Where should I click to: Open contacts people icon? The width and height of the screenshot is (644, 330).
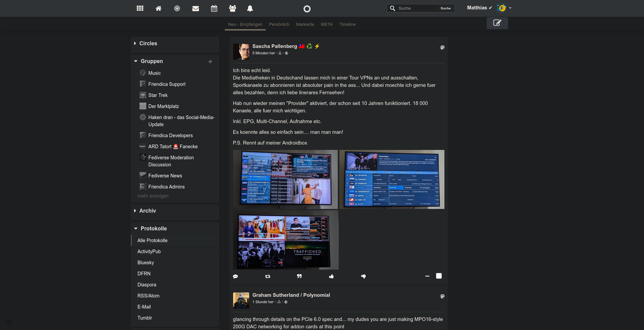point(232,8)
